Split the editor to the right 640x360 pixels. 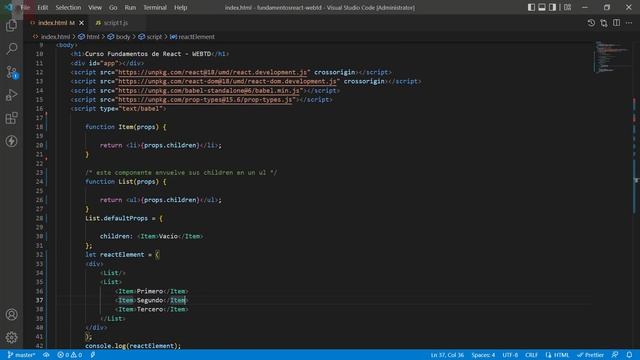616,23
